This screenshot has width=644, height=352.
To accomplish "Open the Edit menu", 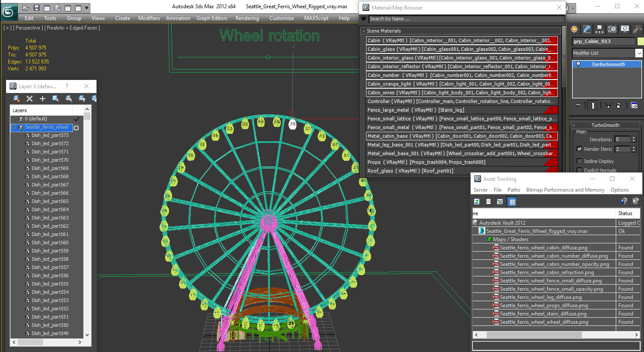I will [x=29, y=18].
